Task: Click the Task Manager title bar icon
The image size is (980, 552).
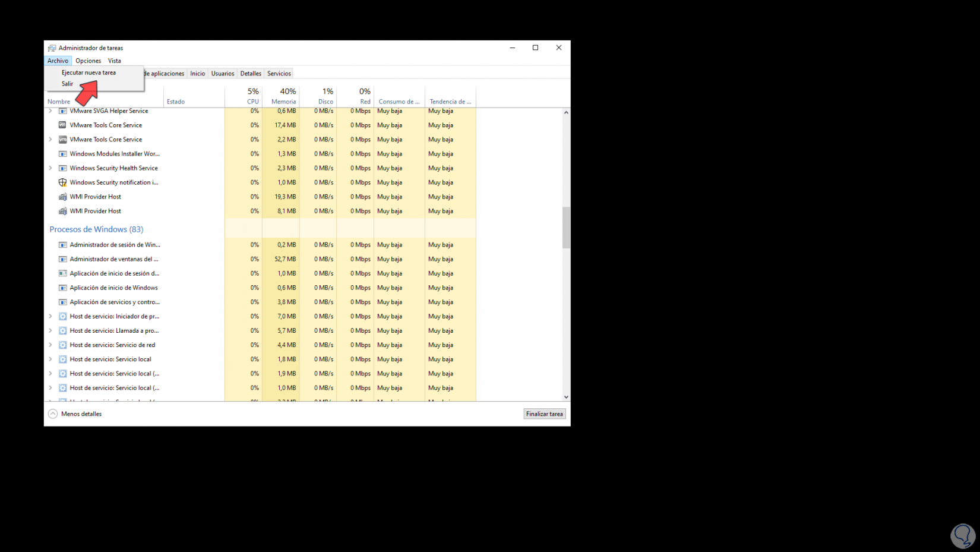Action: coord(52,48)
